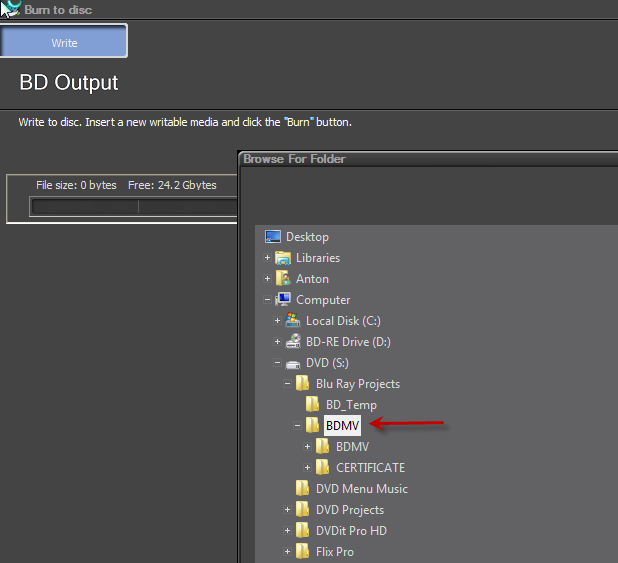
Task: Expand the DVD Projects folder
Action: (287, 509)
